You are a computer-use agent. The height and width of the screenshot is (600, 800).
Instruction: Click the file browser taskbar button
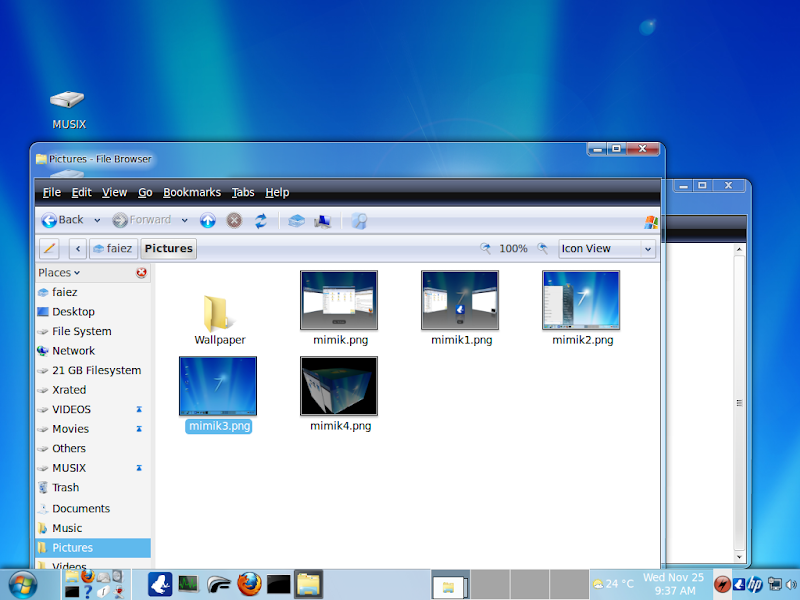pyautogui.click(x=309, y=584)
